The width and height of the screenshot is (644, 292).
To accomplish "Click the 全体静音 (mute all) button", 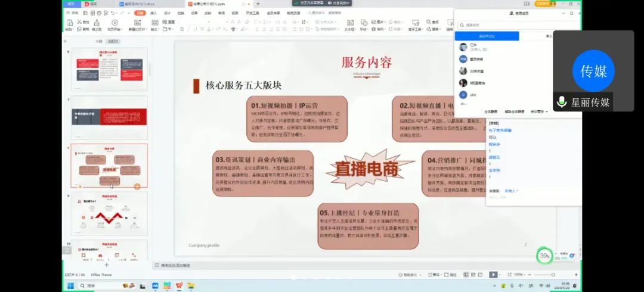I will 491,111.
